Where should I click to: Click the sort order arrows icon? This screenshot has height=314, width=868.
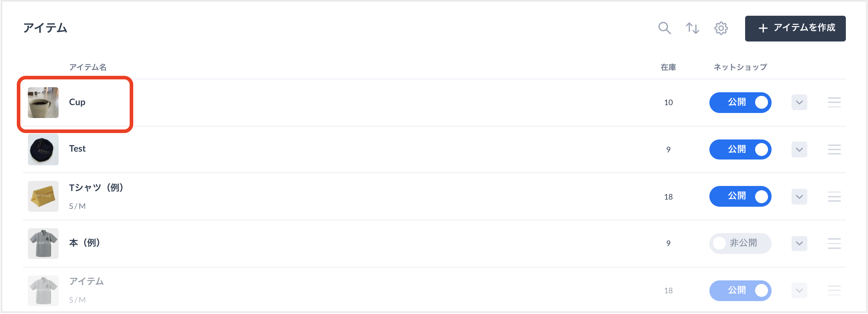(x=692, y=28)
